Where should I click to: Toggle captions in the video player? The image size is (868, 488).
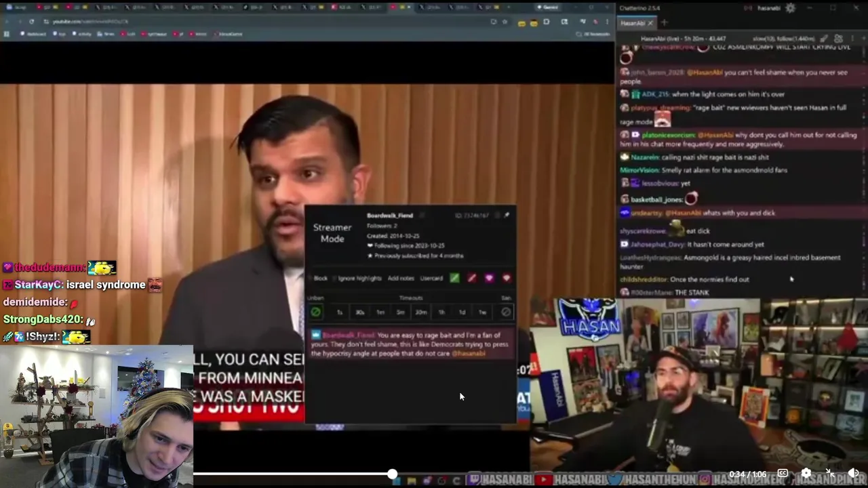pos(783,474)
